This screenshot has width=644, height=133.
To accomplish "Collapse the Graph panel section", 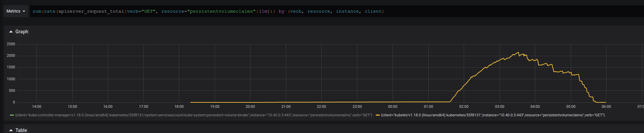I will tap(19, 32).
